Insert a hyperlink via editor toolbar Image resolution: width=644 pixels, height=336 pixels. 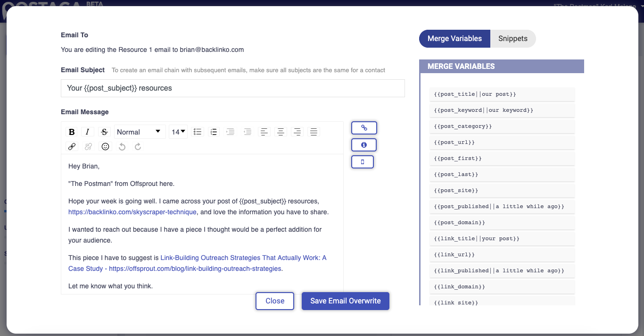(x=72, y=147)
